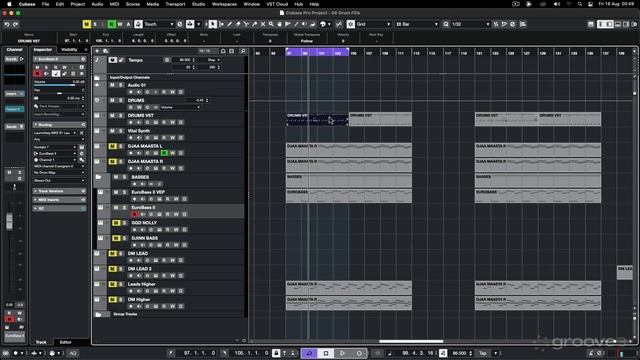Click the horizontal scrollbar thumb
640x360 pixels.
[x=411, y=341]
